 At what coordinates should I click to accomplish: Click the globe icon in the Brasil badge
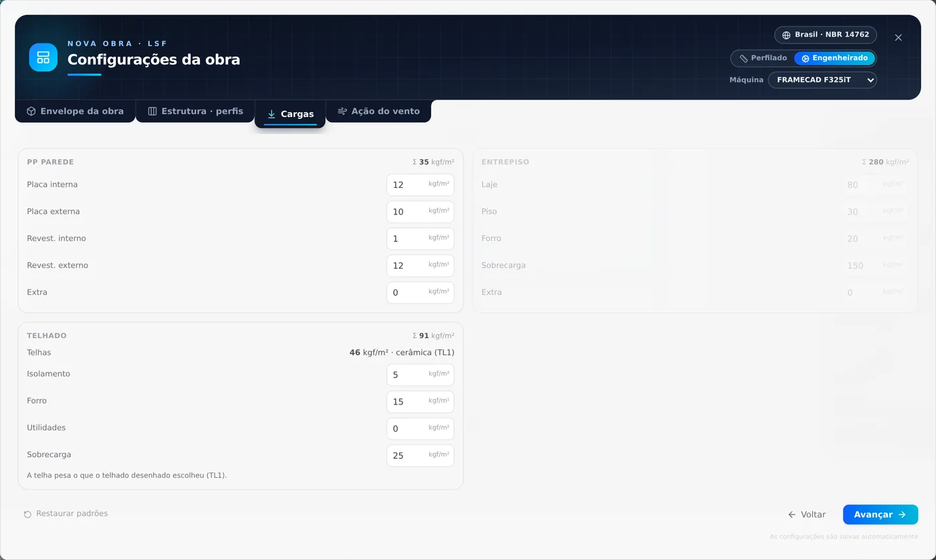click(786, 35)
